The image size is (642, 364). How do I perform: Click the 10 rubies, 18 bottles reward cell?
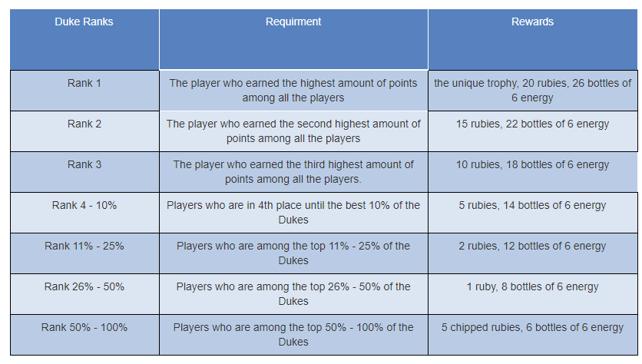(x=533, y=171)
